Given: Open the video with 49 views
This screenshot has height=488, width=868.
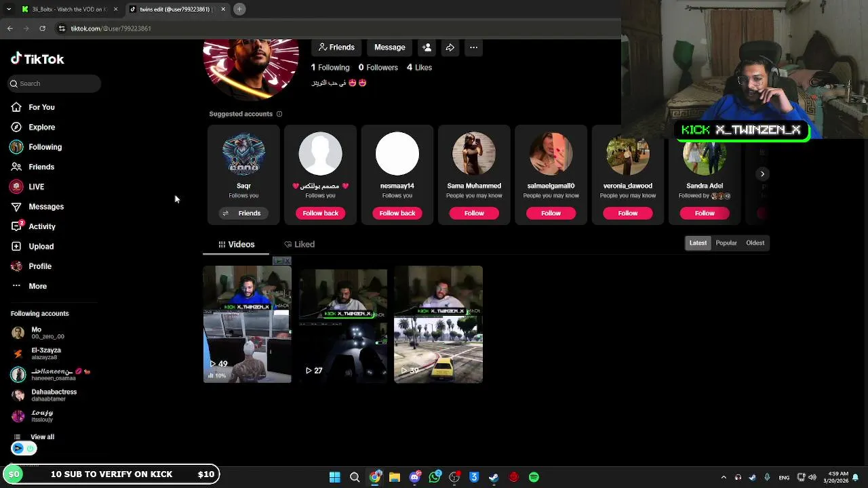Looking at the screenshot, I should coord(248,325).
